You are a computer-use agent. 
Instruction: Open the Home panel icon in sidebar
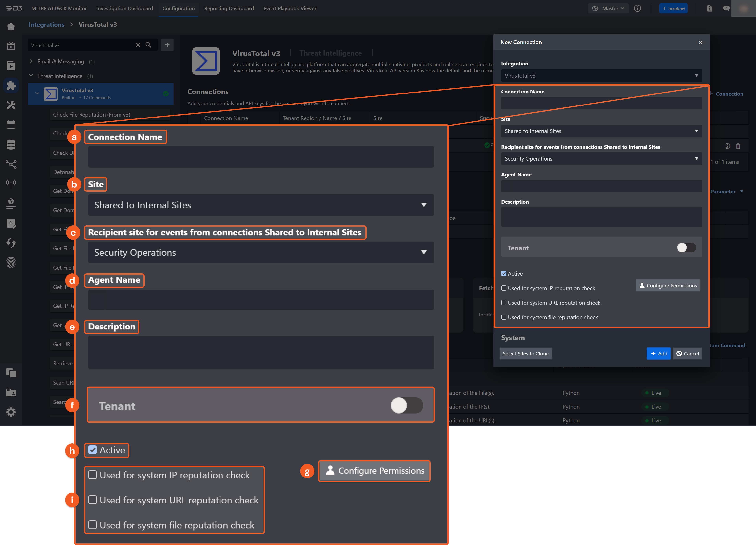click(11, 26)
